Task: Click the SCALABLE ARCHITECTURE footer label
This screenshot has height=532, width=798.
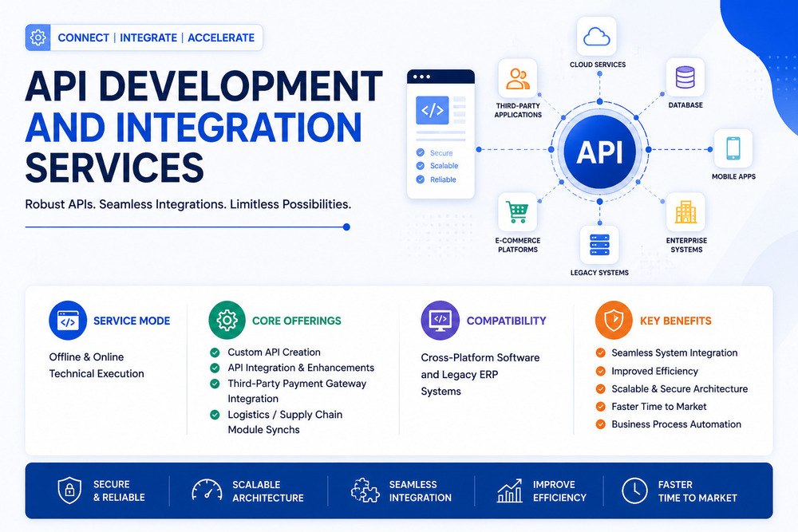Action: (x=268, y=491)
